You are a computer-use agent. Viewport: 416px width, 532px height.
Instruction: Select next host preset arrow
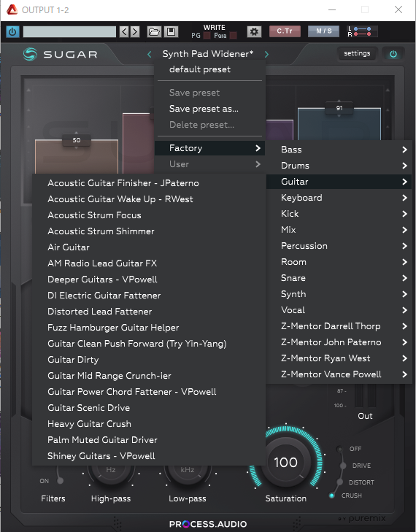click(x=135, y=32)
